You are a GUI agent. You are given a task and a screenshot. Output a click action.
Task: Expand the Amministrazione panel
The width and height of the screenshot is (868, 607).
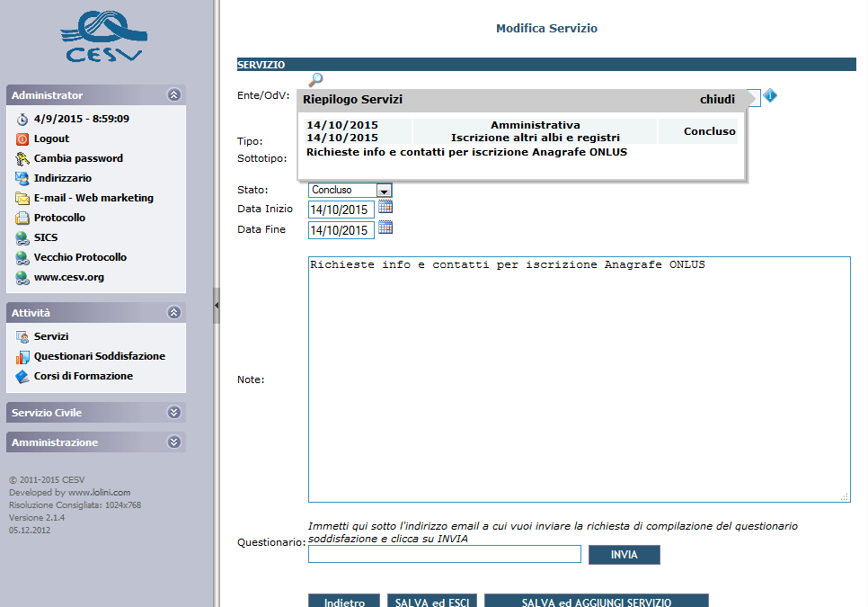173,442
